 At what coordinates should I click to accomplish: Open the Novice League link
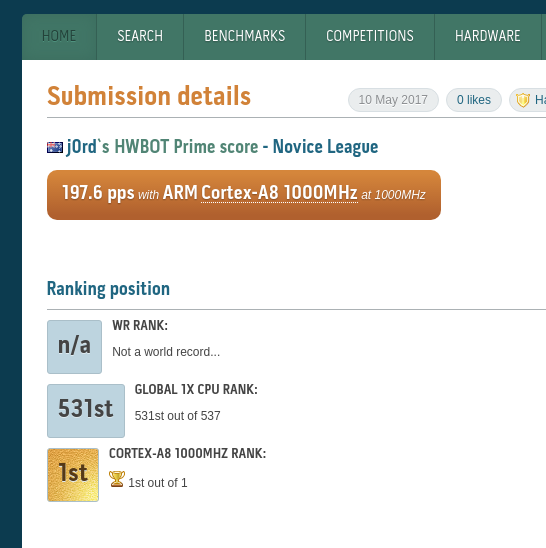325,146
